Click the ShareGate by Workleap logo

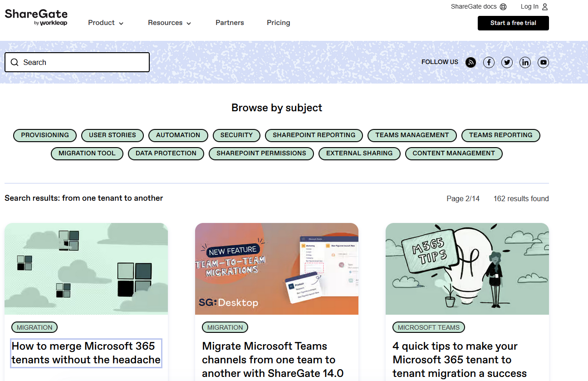pos(36,17)
